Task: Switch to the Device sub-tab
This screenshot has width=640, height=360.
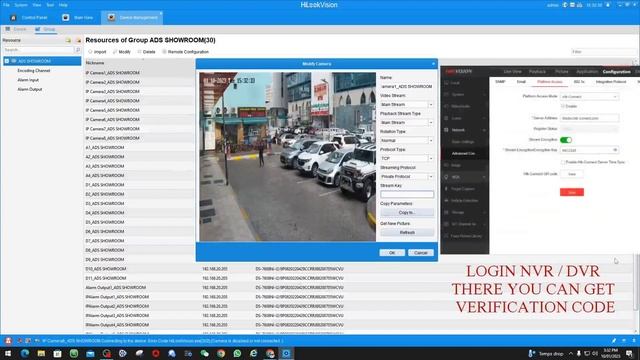Action: point(16,29)
